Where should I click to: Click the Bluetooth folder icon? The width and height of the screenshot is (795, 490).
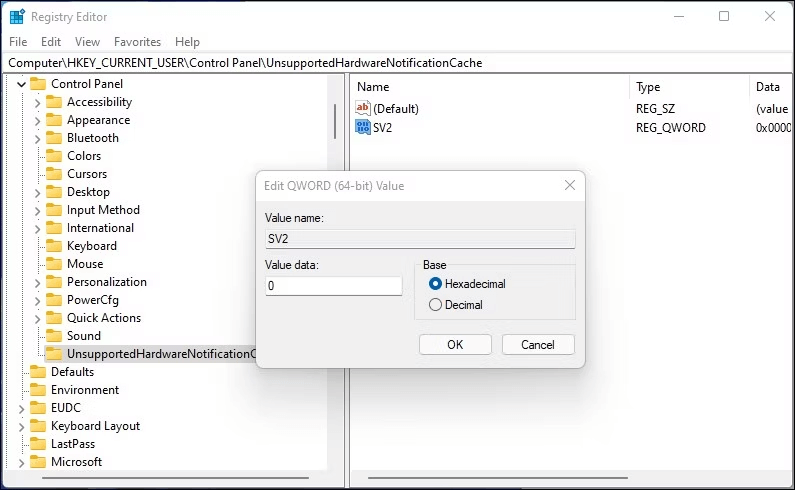coord(54,138)
